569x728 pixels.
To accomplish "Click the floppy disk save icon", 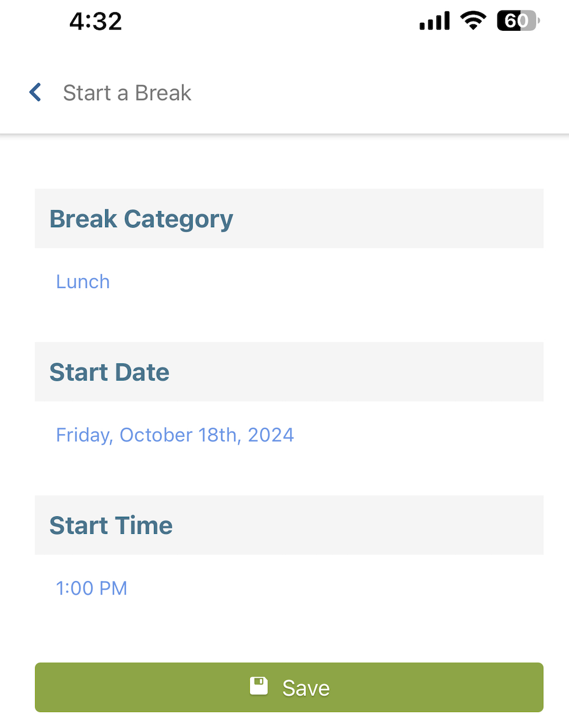I will pyautogui.click(x=259, y=686).
